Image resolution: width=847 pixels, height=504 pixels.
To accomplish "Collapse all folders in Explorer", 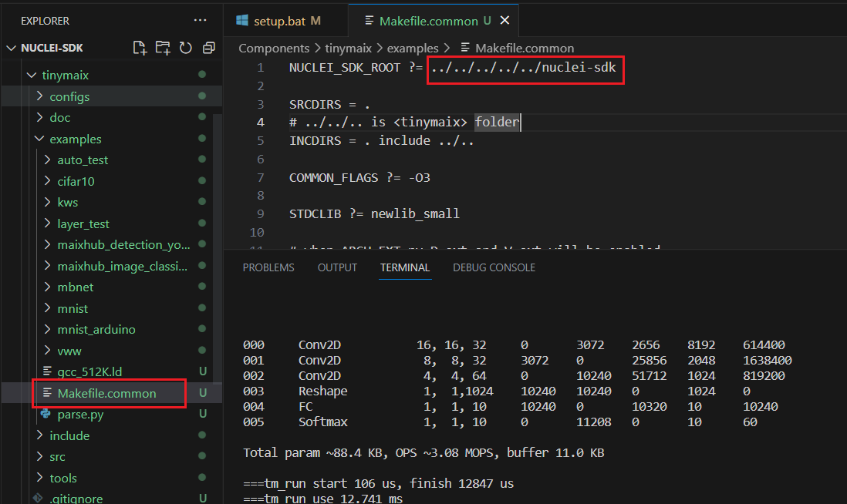I will (x=208, y=48).
